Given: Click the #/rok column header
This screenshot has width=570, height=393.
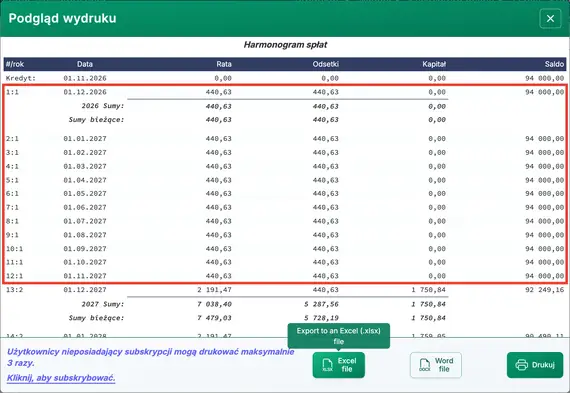Looking at the screenshot, I should coord(15,64).
